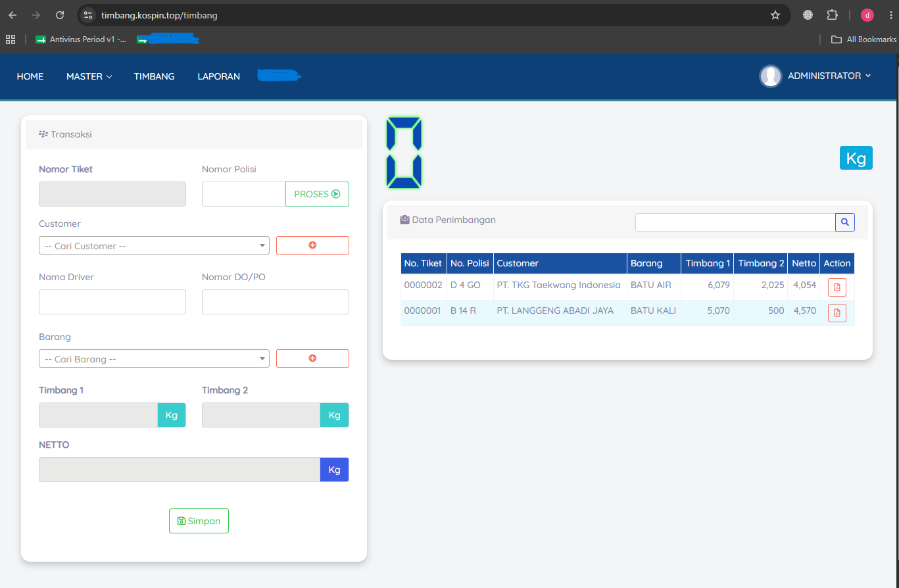
Task: Click the search magnifier icon in Data Penimbangan
Action: coord(845,222)
